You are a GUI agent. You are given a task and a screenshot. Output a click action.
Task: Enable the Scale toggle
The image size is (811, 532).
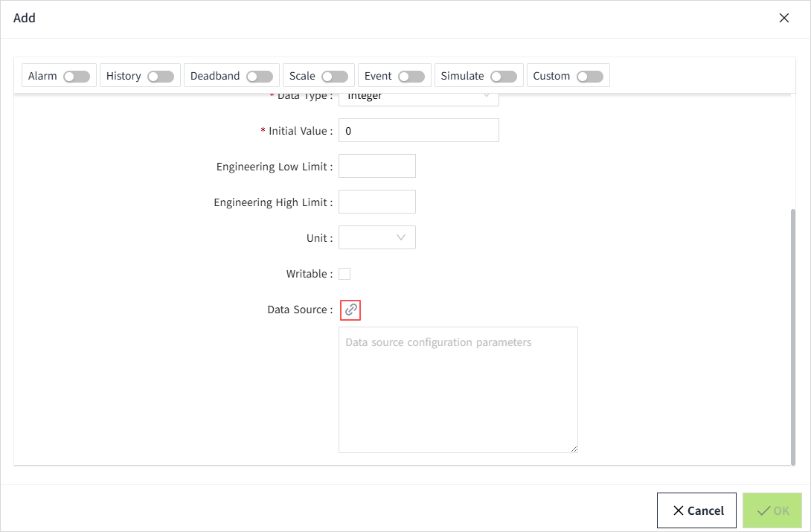[x=335, y=77]
